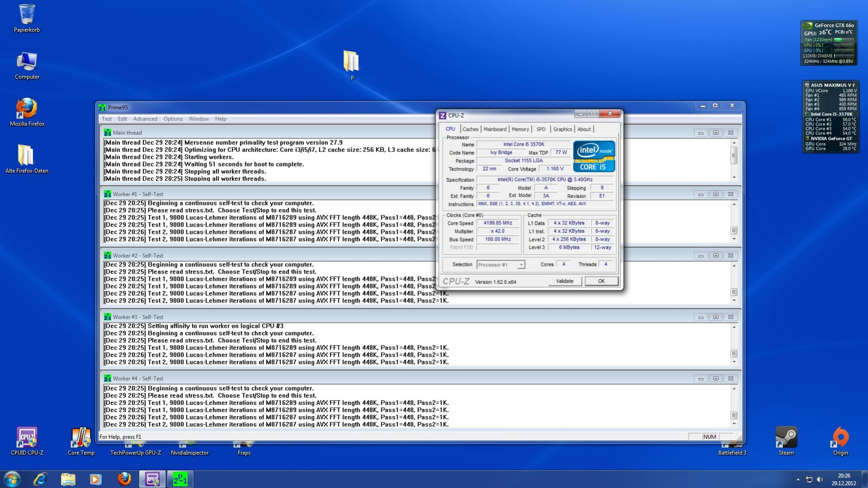Open the taskbar clock showing 20:26
The image size is (868, 488).
(844, 479)
